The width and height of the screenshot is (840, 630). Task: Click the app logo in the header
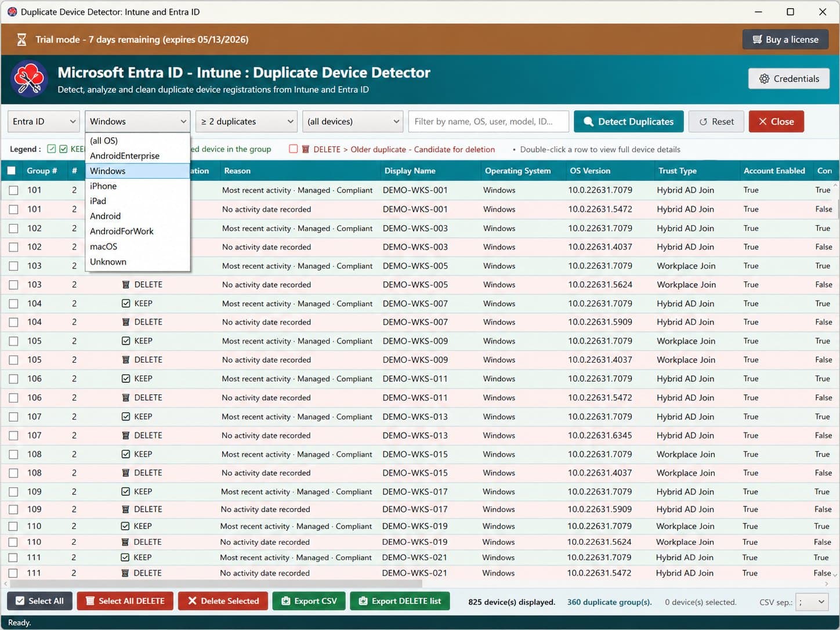coord(29,79)
